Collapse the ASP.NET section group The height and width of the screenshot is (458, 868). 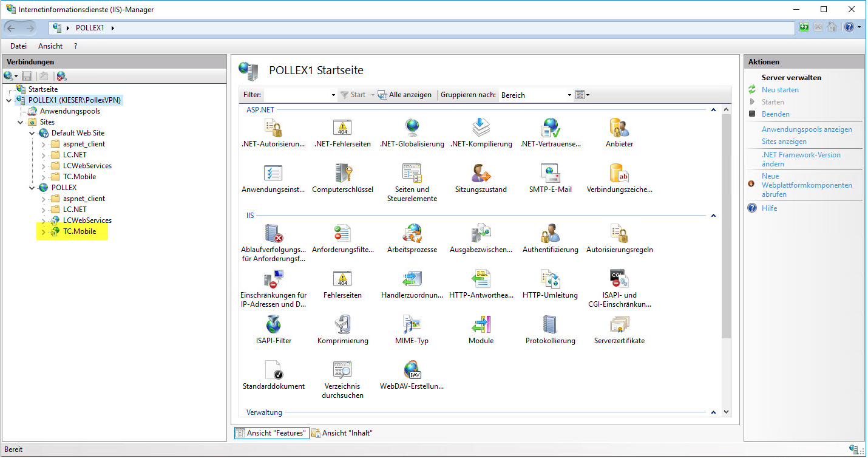[713, 110]
